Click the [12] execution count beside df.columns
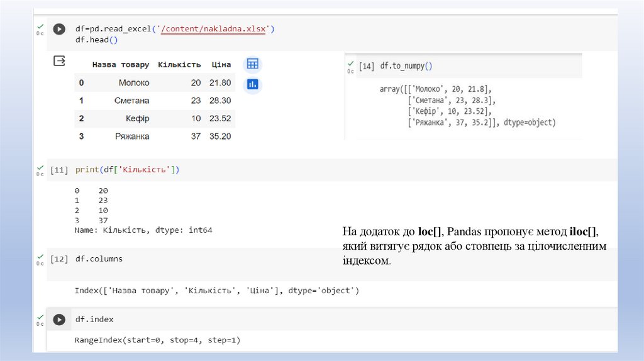The width and height of the screenshot is (644, 361). (x=58, y=258)
